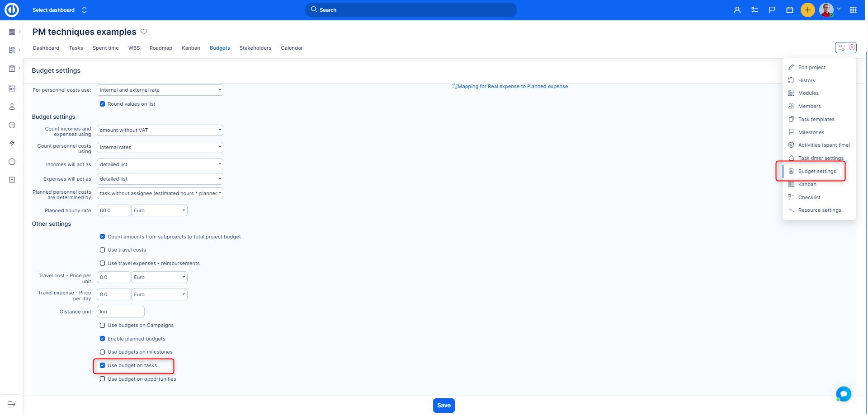
Task: Click the yellow plus add button
Action: pyautogui.click(x=807, y=10)
